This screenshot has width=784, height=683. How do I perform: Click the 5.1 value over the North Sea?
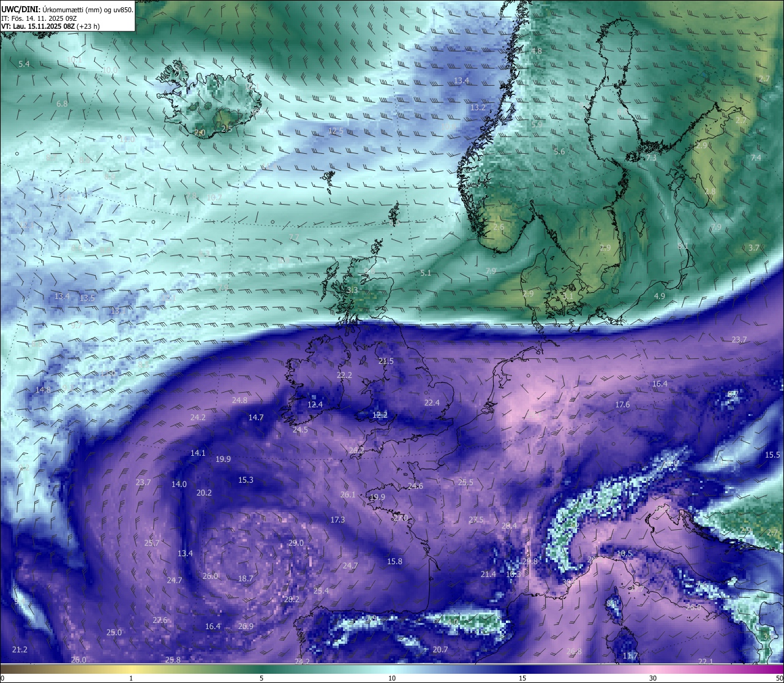tap(426, 273)
